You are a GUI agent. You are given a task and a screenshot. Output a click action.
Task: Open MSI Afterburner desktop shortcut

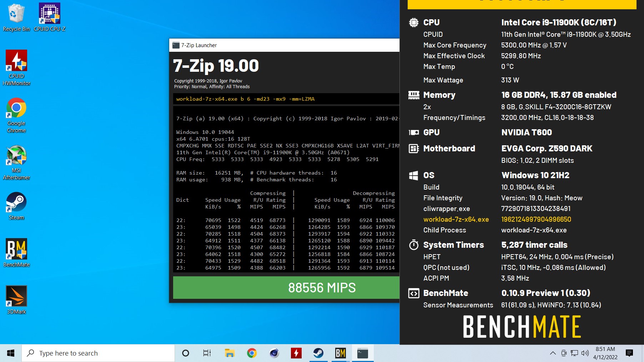tap(16, 162)
